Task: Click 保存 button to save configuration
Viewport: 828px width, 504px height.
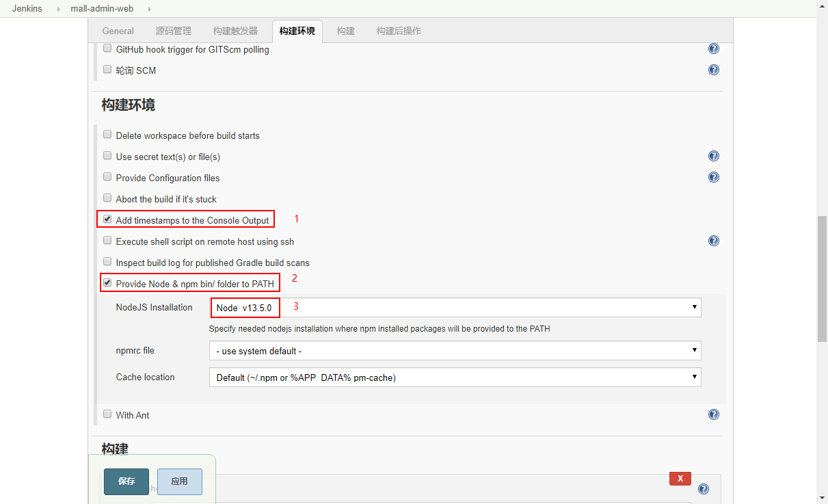Action: [126, 481]
